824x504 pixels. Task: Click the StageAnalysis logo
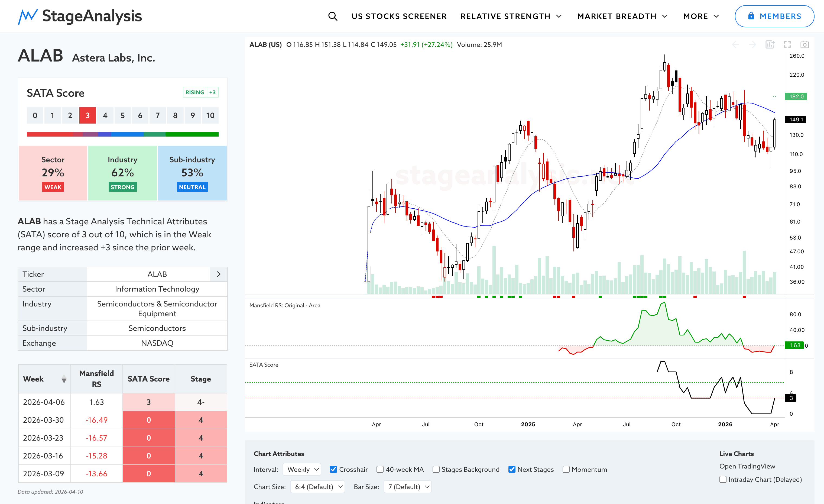tap(80, 16)
